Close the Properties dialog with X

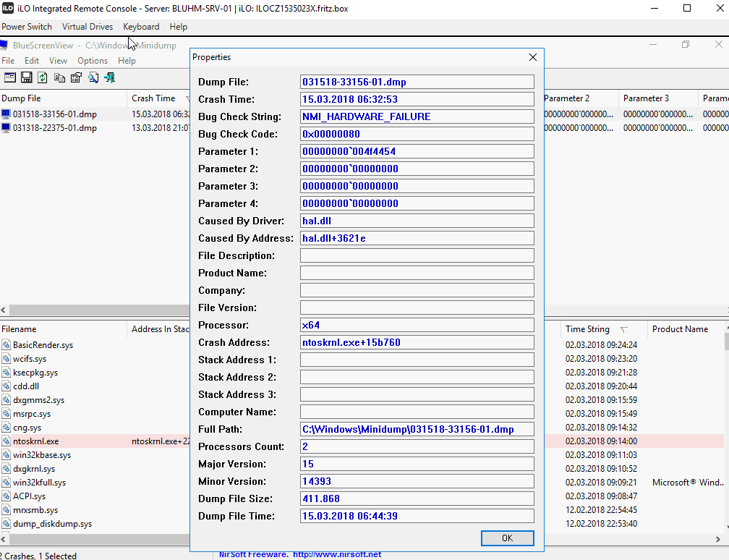[x=533, y=56]
